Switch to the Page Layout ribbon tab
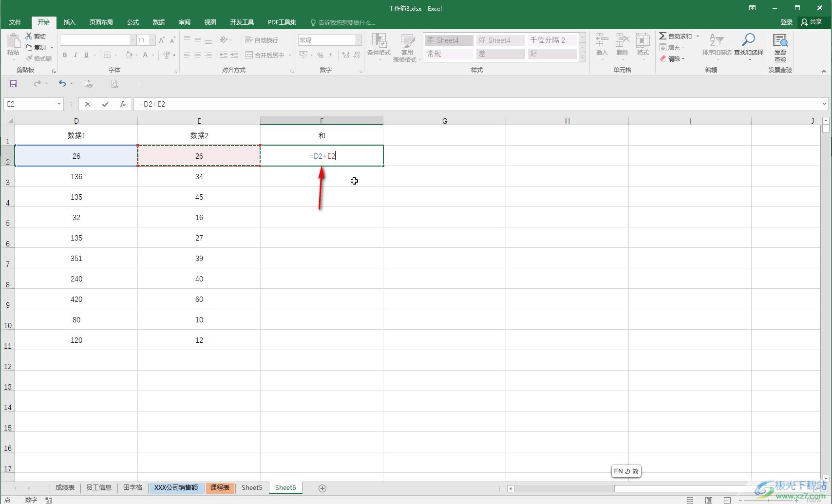The image size is (832, 504). [101, 22]
